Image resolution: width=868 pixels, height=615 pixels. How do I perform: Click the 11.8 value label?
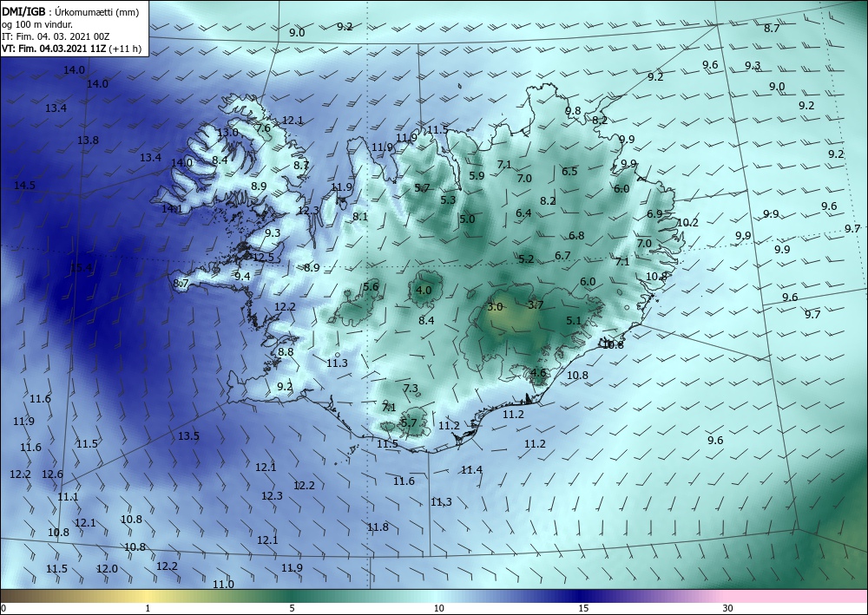tap(378, 527)
